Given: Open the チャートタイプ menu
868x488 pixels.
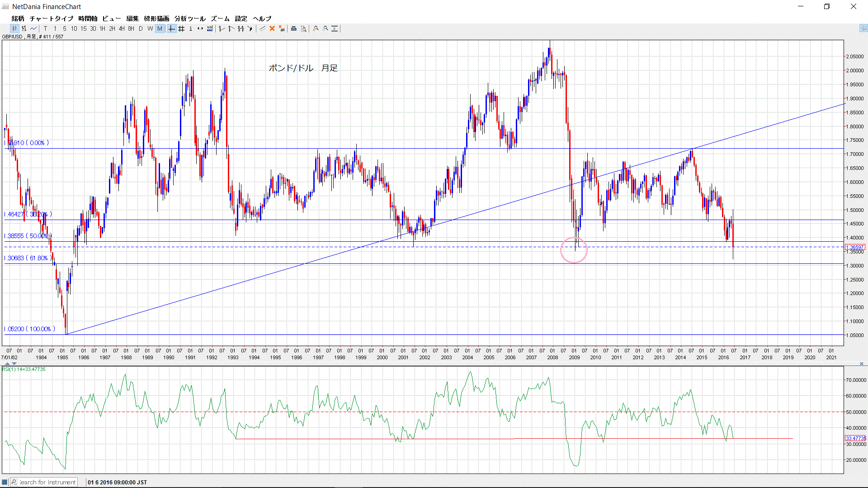Looking at the screenshot, I should (52, 19).
